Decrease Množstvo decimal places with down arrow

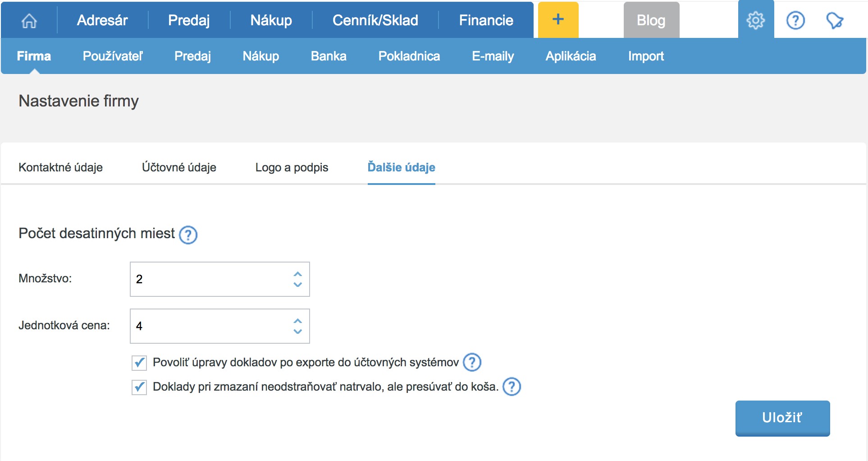click(297, 285)
